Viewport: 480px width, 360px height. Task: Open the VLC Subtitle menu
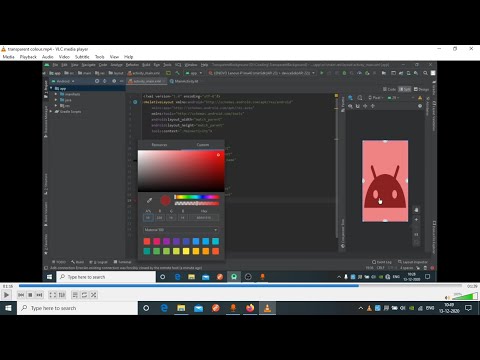tap(82, 57)
